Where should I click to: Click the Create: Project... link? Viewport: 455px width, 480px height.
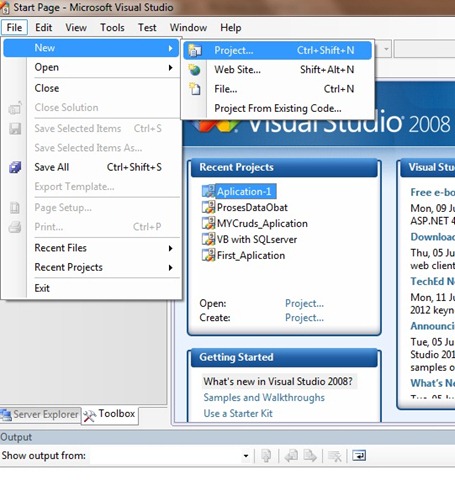pos(304,318)
